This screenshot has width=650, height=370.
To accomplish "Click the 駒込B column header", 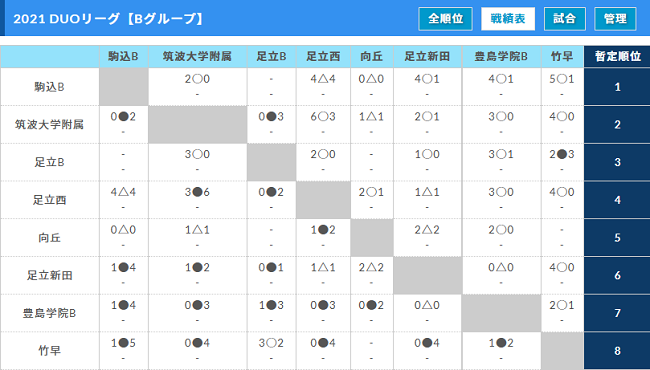I will tap(124, 57).
